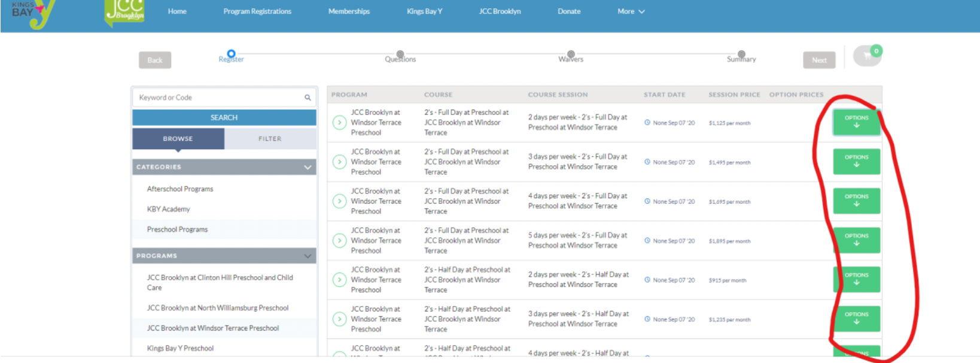This screenshot has height=363, width=980.
Task: Click the Summary step marker
Action: [x=741, y=54]
